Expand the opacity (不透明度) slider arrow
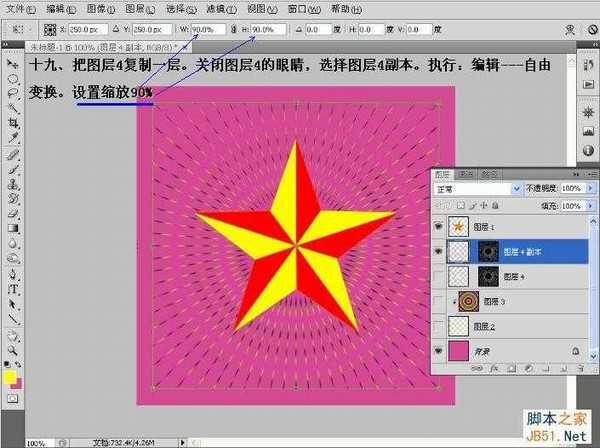The width and height of the screenshot is (600, 448). coord(585,188)
